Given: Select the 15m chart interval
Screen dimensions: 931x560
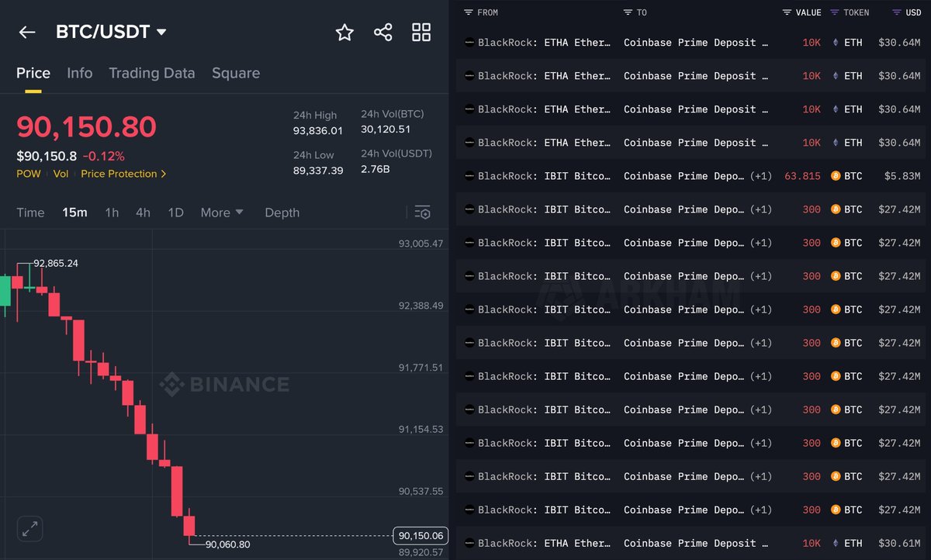Looking at the screenshot, I should tap(74, 213).
